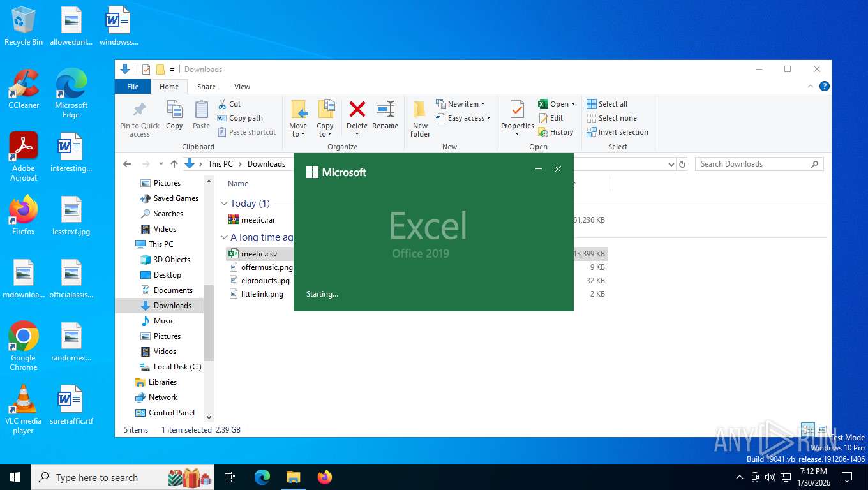Click Windows Start button
The image size is (868, 490).
[x=15, y=477]
